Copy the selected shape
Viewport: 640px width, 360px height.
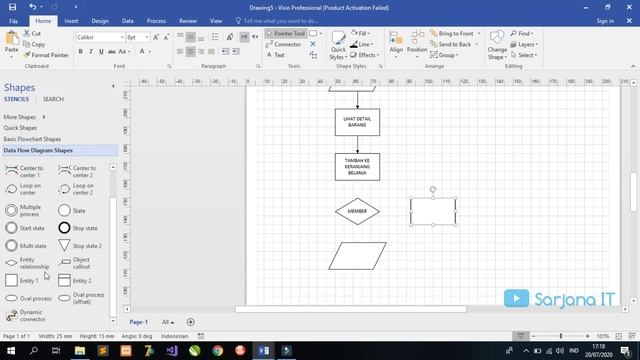click(x=34, y=44)
